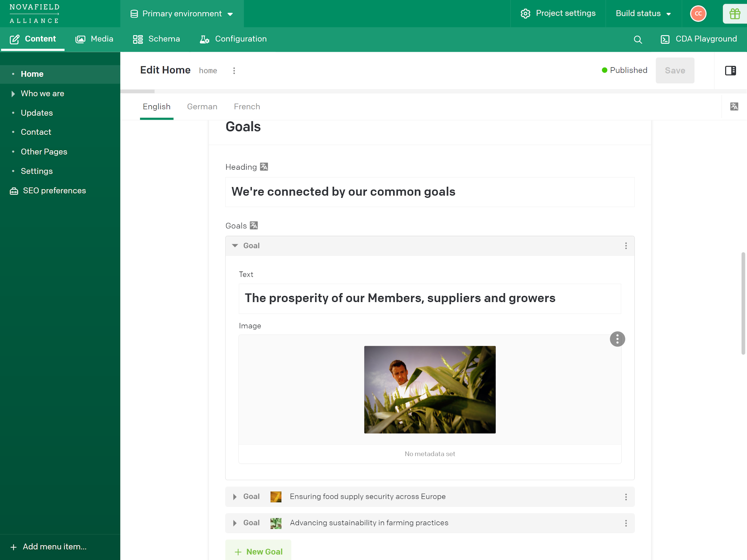Screen dimensions: 747x560
Task: Open the gift box icon
Action: click(x=734, y=14)
